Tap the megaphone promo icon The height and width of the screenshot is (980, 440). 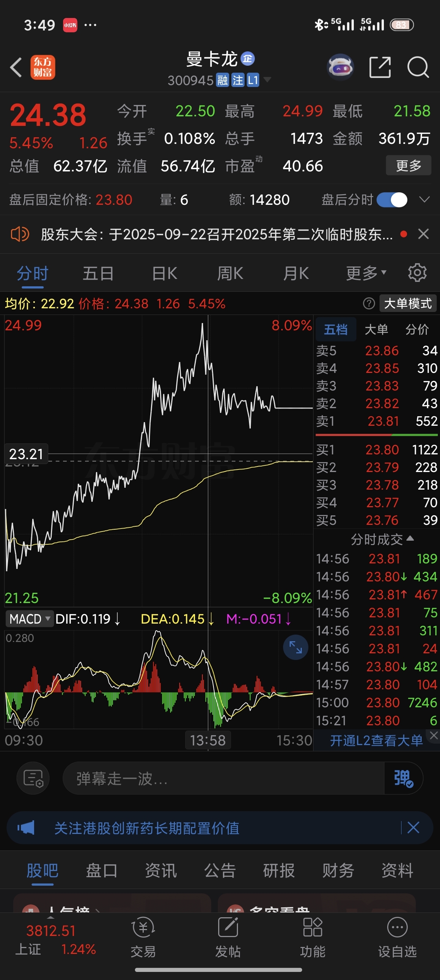point(26,827)
